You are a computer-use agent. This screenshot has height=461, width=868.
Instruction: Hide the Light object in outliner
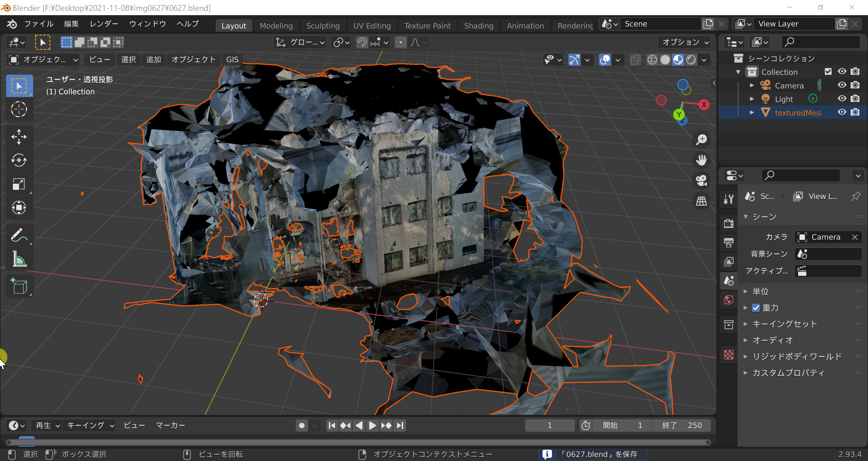coord(842,99)
